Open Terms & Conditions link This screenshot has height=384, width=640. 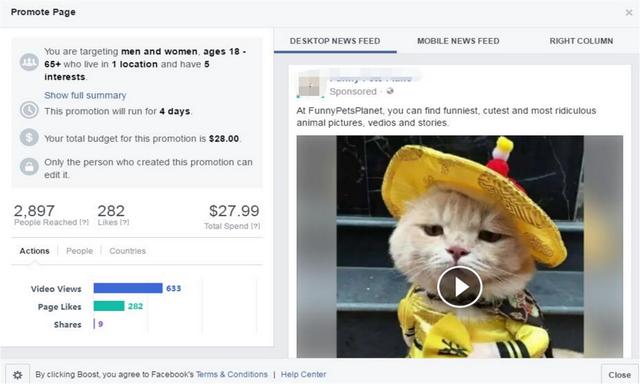(x=232, y=374)
